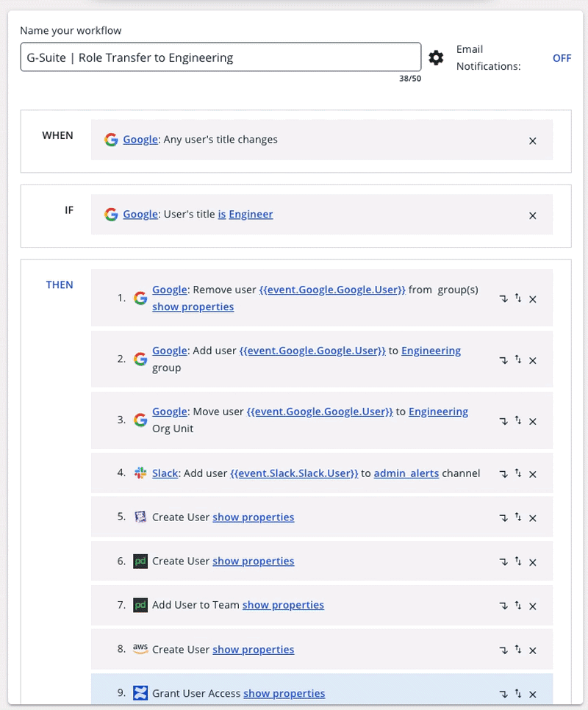Reorder step 6 Create User action

[518, 561]
